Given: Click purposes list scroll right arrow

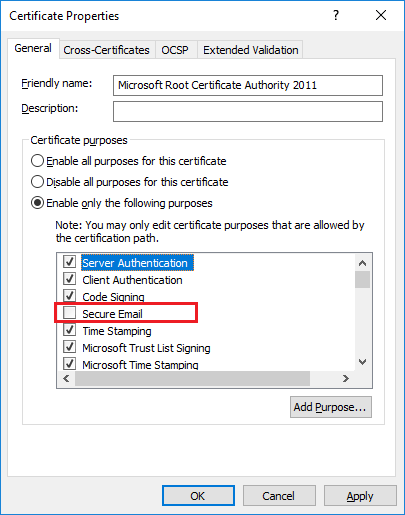Looking at the screenshot, I should [x=346, y=379].
